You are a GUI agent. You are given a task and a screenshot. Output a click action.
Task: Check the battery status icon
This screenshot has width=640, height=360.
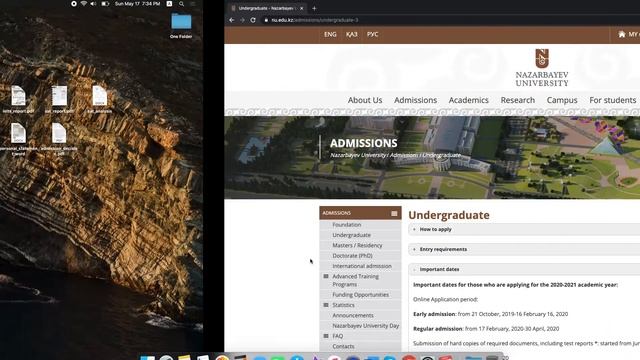tap(105, 4)
